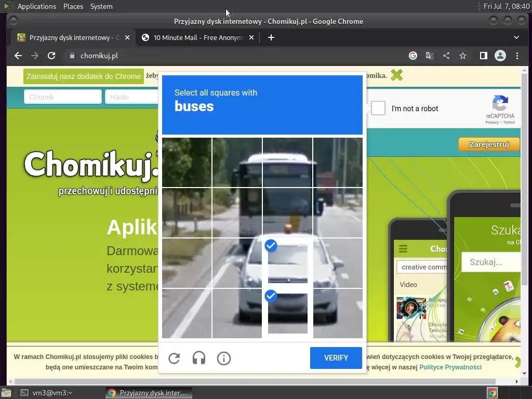Image resolution: width=532 pixels, height=399 pixels.
Task: Open the terminal icon in the taskbar
Action: pyautogui.click(x=24, y=393)
